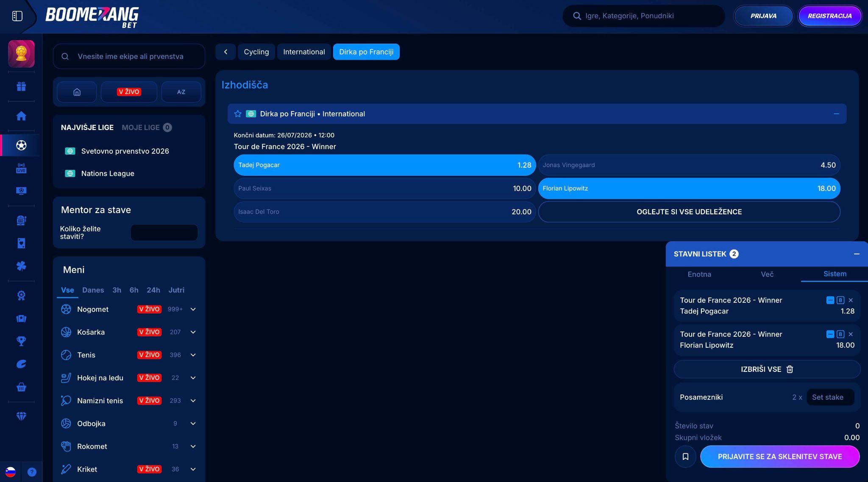The height and width of the screenshot is (482, 868).
Task: Expand Namizni tenis list
Action: 193,401
